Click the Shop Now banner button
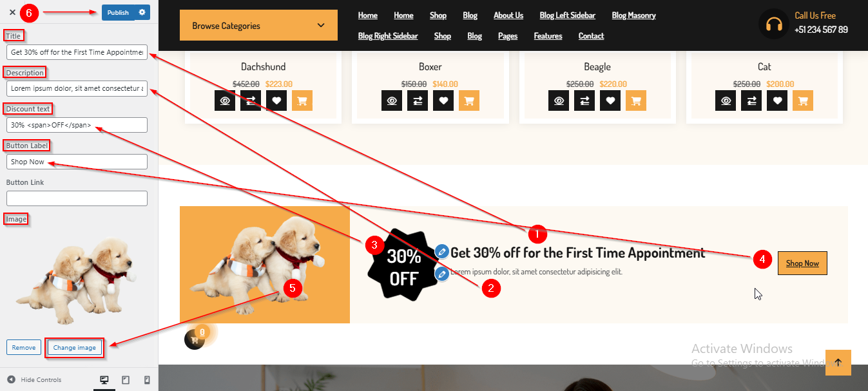 tap(802, 263)
